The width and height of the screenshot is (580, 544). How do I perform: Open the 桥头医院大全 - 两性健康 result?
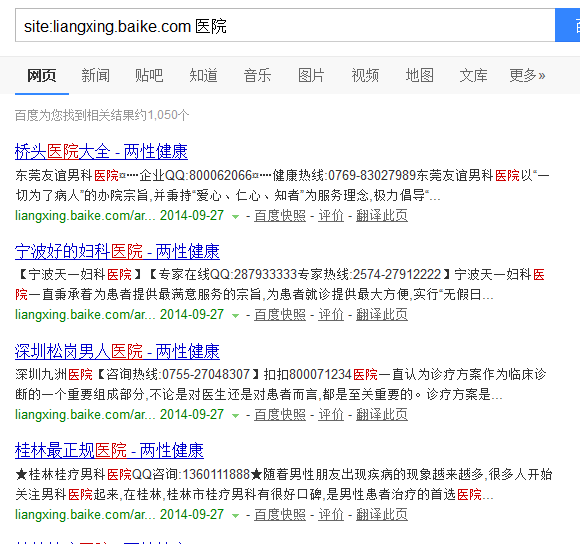[x=101, y=152]
